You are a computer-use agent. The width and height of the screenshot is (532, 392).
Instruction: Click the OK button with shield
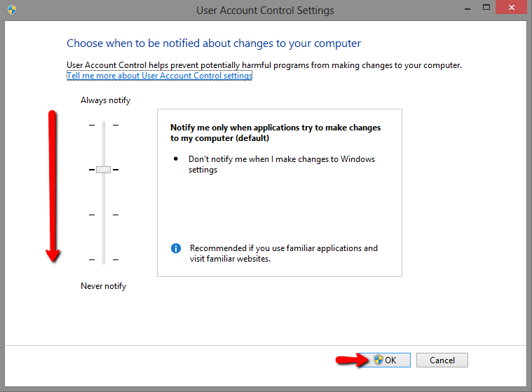[x=384, y=360]
